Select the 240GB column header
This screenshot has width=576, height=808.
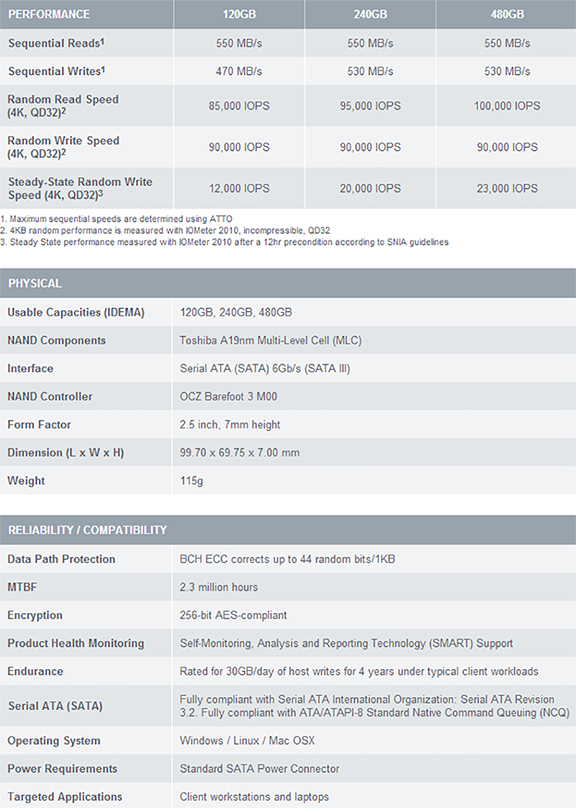[370, 14]
